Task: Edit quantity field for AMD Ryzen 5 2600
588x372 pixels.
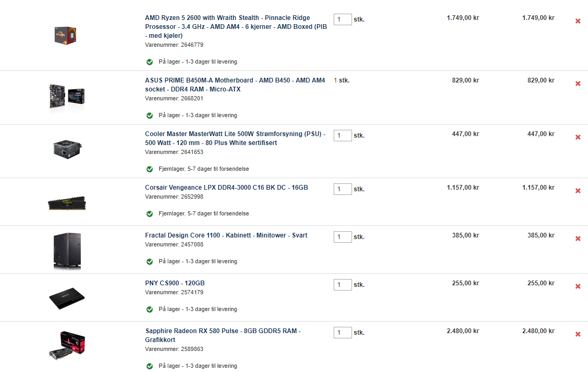Action: (343, 19)
